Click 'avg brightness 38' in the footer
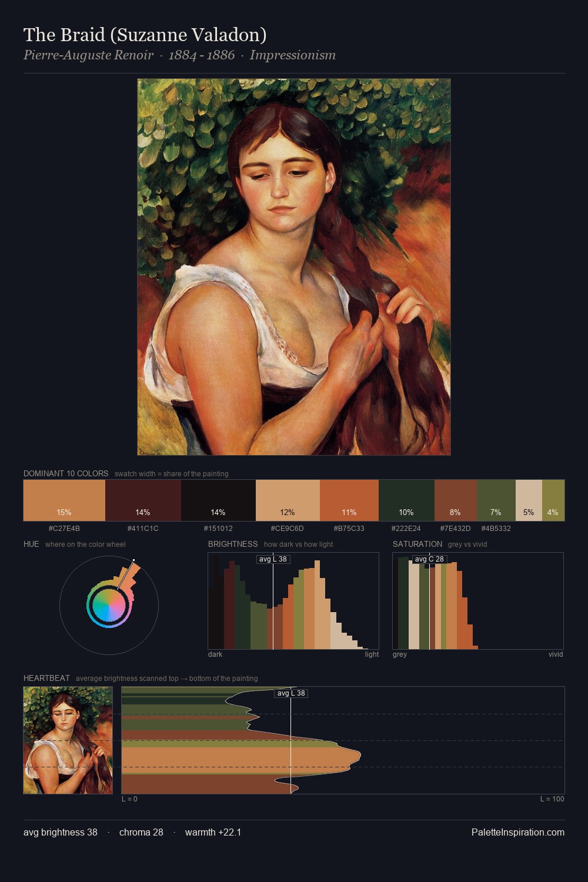 click(61, 832)
